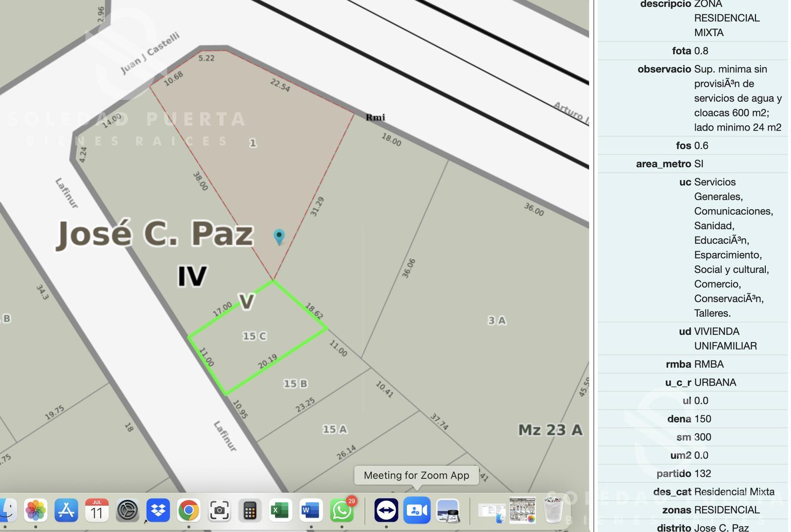Image resolution: width=791 pixels, height=532 pixels.
Task: Click the observacio text about Sup. minima
Action: [738, 98]
